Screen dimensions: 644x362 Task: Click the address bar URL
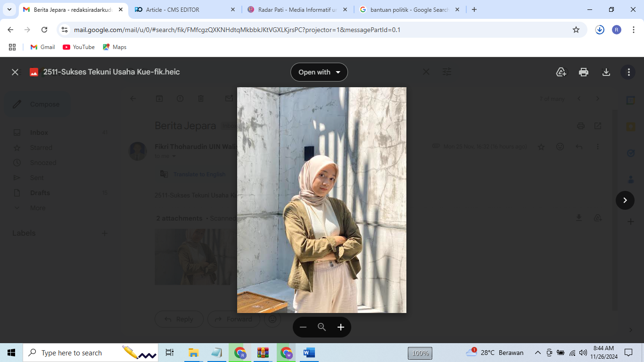(x=237, y=30)
